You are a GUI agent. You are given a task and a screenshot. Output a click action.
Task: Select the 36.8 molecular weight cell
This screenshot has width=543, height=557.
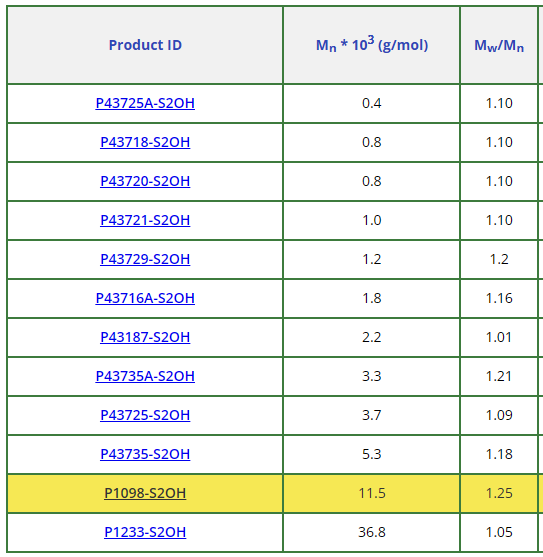pyautogui.click(x=372, y=532)
